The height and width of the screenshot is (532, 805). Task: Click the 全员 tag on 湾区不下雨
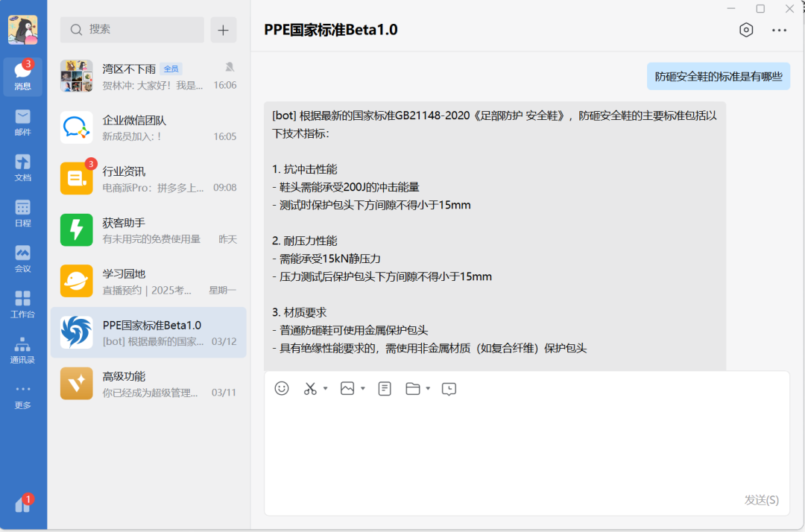click(171, 69)
